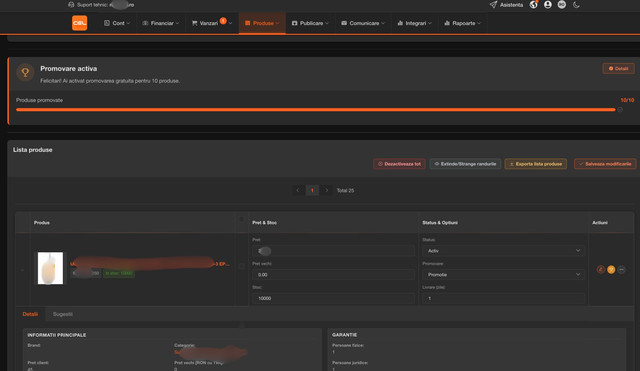Image resolution: width=640 pixels, height=371 pixels.
Task: Click the Pret input field
Action: [x=333, y=251]
